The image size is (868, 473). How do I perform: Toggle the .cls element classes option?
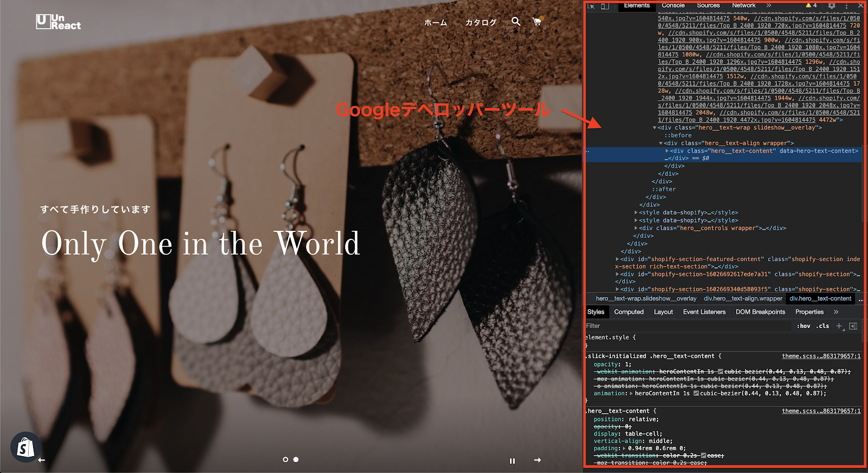[x=823, y=326]
